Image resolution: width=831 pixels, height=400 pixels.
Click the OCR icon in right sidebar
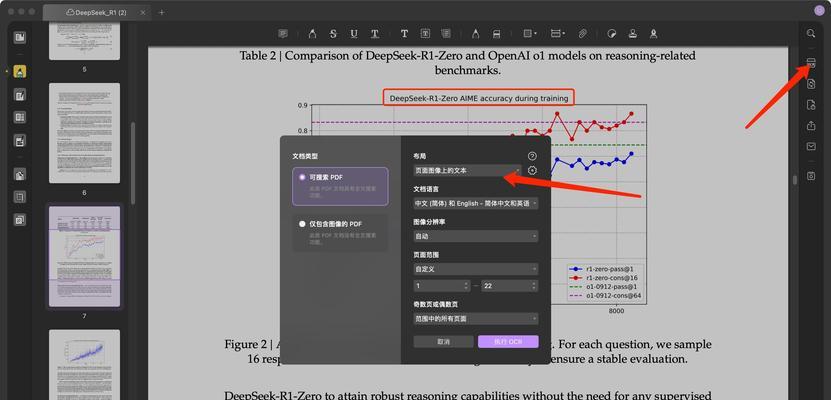click(811, 63)
